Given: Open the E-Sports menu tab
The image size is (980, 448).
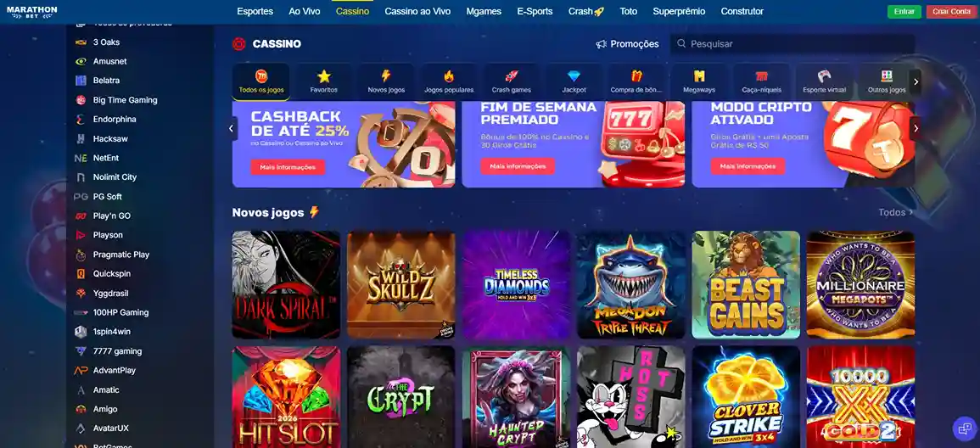Looking at the screenshot, I should (535, 11).
